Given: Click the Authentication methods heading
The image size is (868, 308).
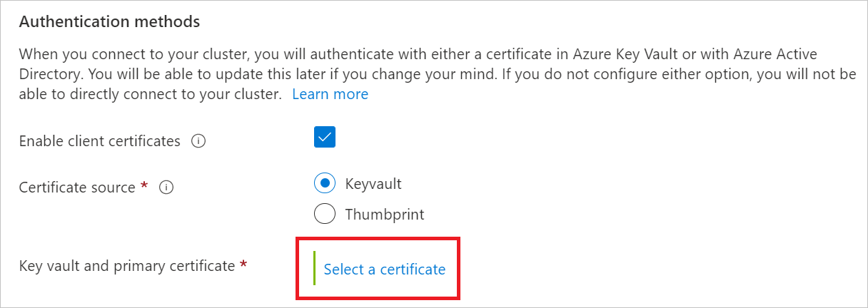Looking at the screenshot, I should tap(109, 22).
